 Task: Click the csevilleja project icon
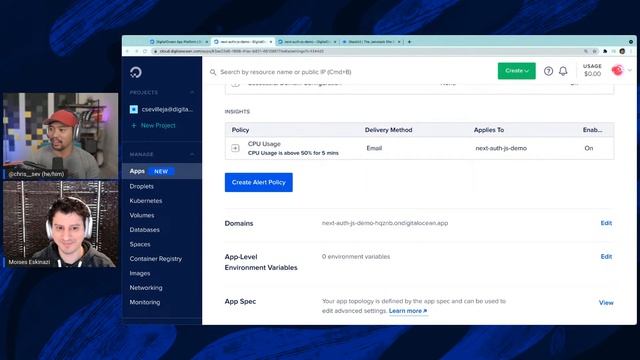click(x=133, y=109)
